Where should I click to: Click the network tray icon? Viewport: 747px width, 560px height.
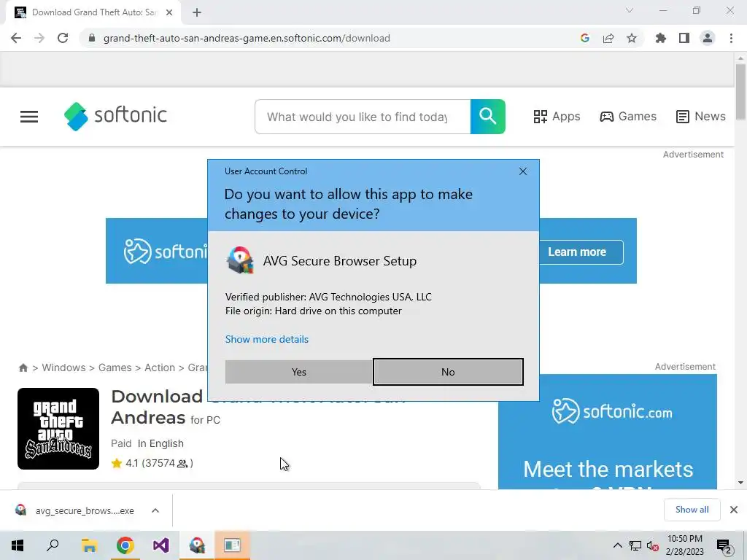(x=635, y=545)
